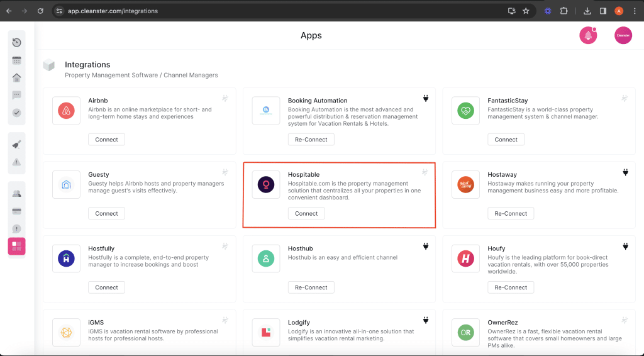The image size is (644, 356).
Task: Open the browser downloads icon
Action: 587,11
